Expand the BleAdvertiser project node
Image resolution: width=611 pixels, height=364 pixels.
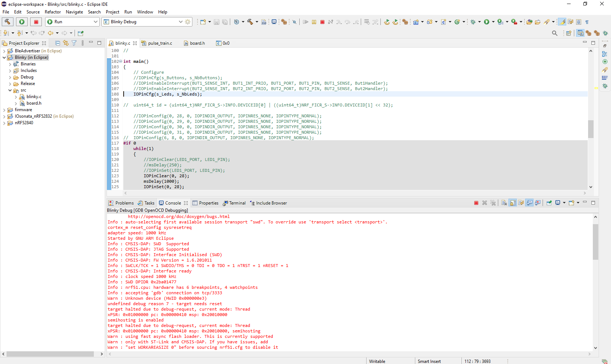pyautogui.click(x=4, y=51)
